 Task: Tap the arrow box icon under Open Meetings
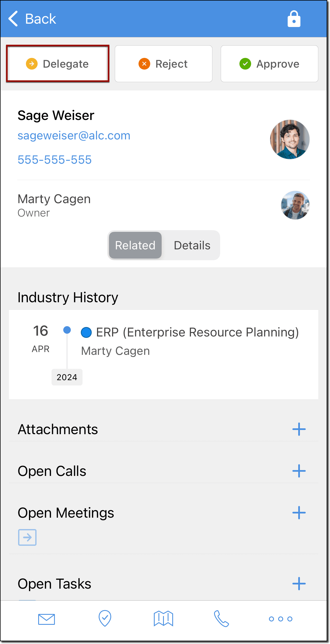(x=27, y=537)
